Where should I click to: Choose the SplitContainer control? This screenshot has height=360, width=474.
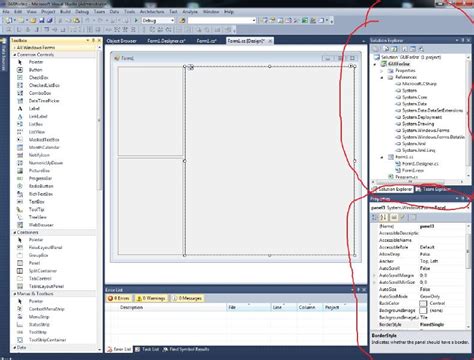[x=43, y=271]
